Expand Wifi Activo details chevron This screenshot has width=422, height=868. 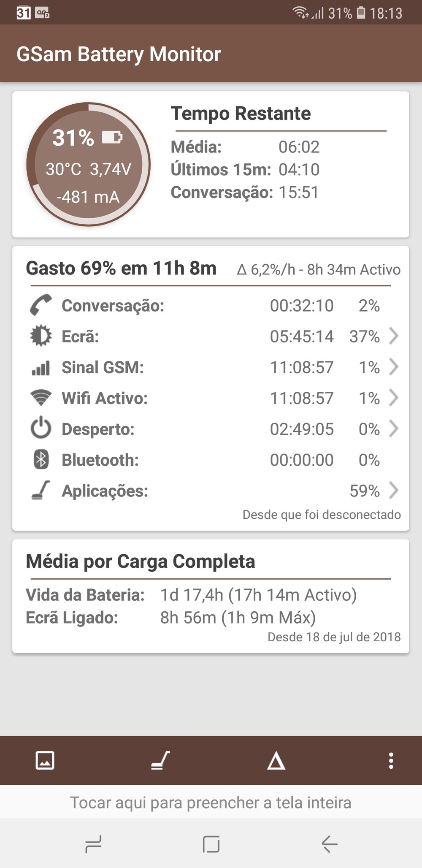(393, 398)
